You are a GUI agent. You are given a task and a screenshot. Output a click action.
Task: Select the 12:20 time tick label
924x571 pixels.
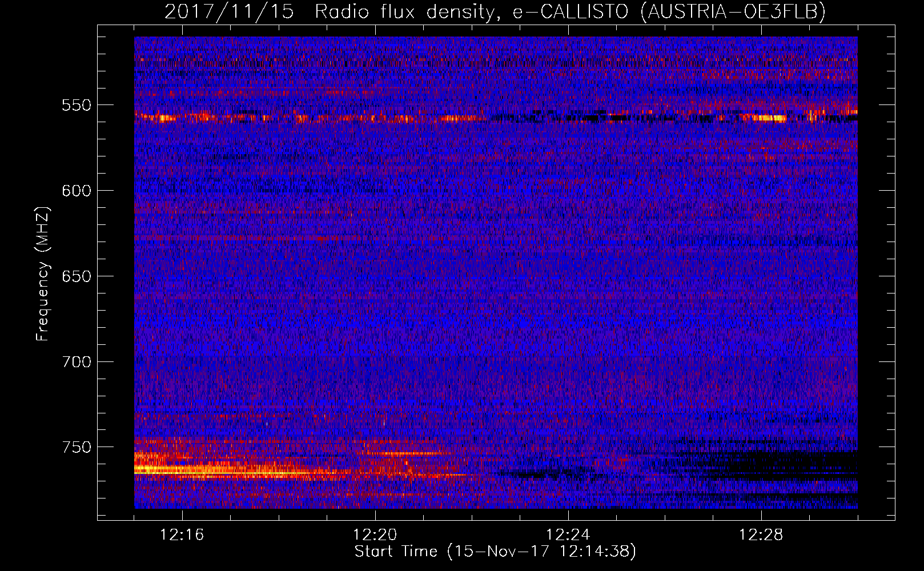(375, 535)
